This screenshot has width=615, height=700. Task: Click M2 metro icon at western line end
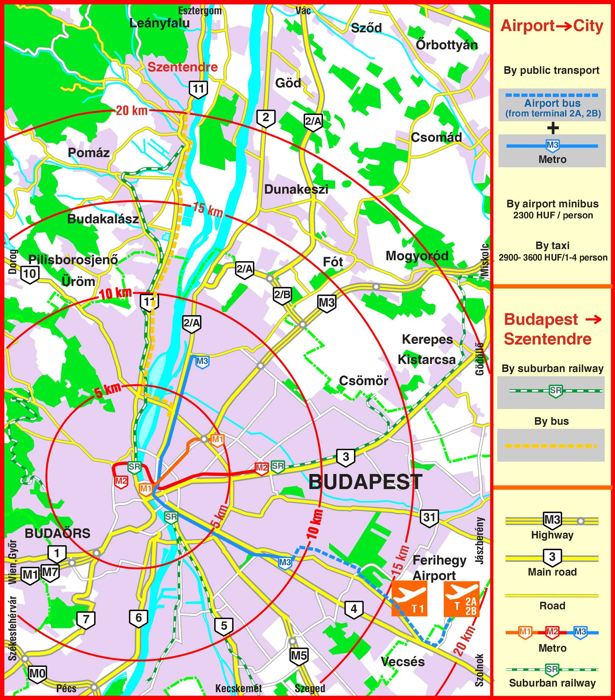pos(121,482)
